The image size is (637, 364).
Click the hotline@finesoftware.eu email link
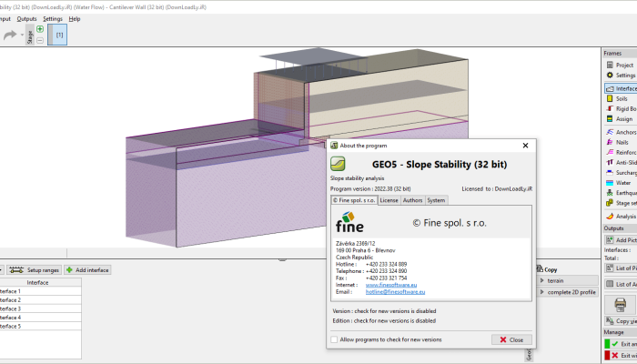[395, 292]
